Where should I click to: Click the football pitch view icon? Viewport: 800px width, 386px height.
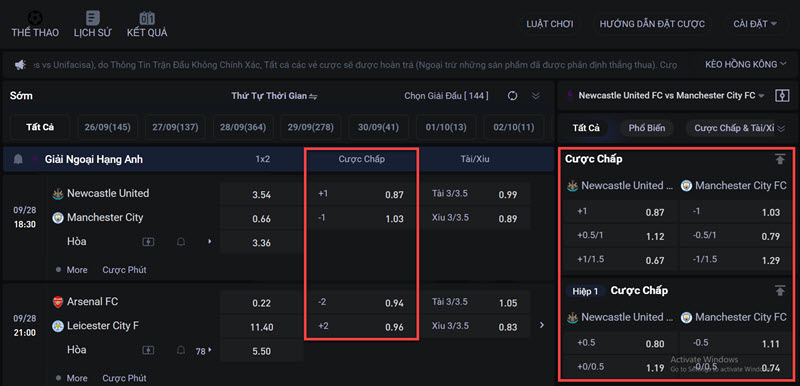click(782, 96)
